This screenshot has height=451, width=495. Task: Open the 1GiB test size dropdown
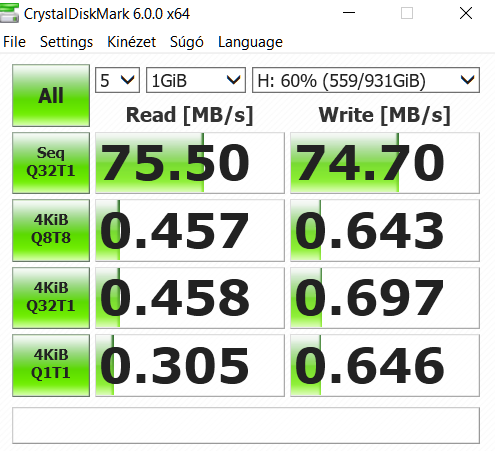[196, 80]
